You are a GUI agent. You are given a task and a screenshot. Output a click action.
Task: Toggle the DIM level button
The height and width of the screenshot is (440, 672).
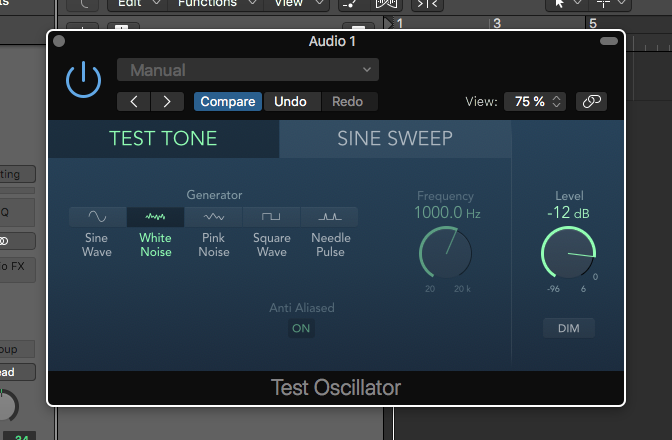point(568,328)
